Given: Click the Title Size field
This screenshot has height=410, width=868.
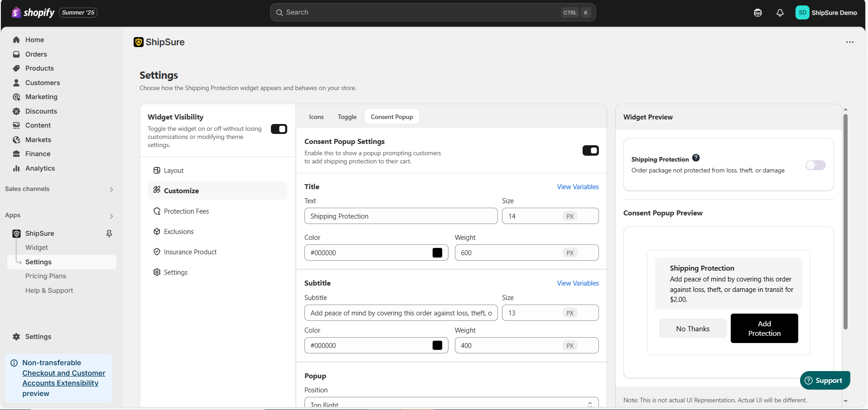Looking at the screenshot, I should (550, 216).
